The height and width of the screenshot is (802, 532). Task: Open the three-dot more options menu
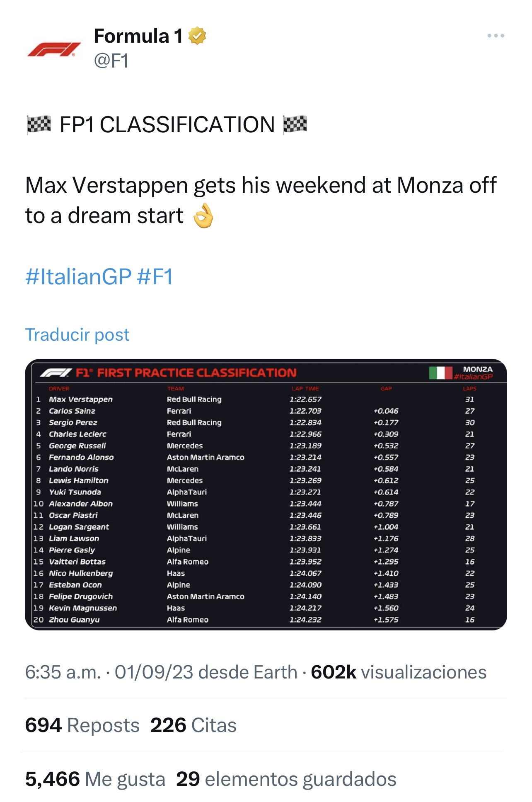(x=496, y=36)
